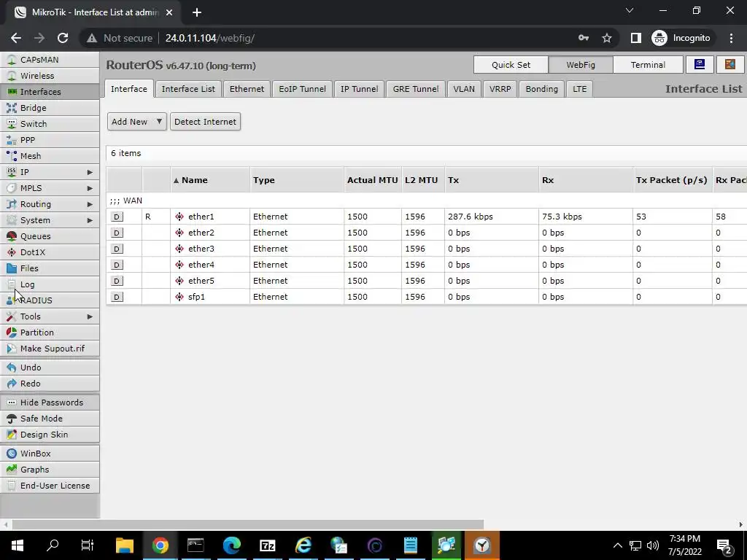
Task: Click the Detect Internet button
Action: 205,122
